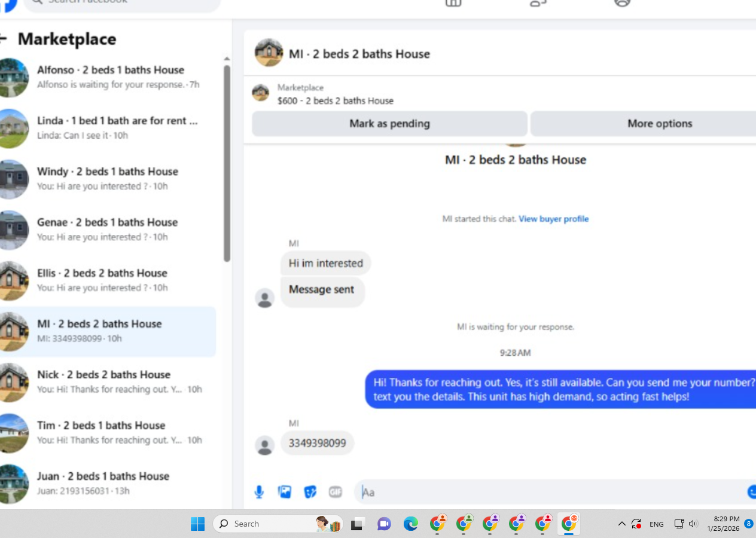Click Tim's listing thumbnail

[x=12, y=433]
